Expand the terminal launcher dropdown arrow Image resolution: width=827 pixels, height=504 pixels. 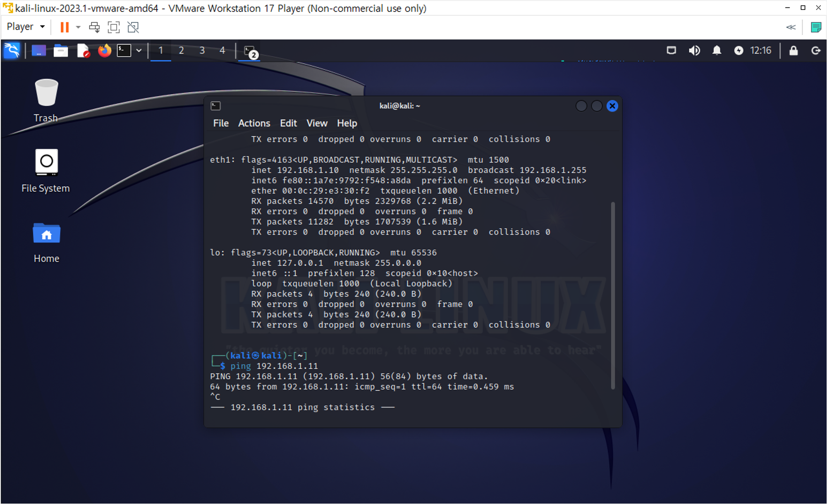tap(139, 50)
